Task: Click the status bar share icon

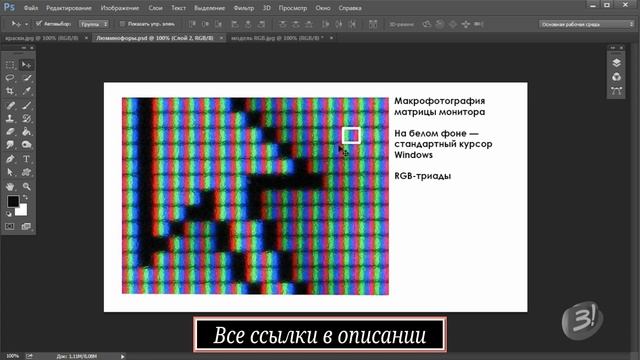Action: [x=29, y=356]
